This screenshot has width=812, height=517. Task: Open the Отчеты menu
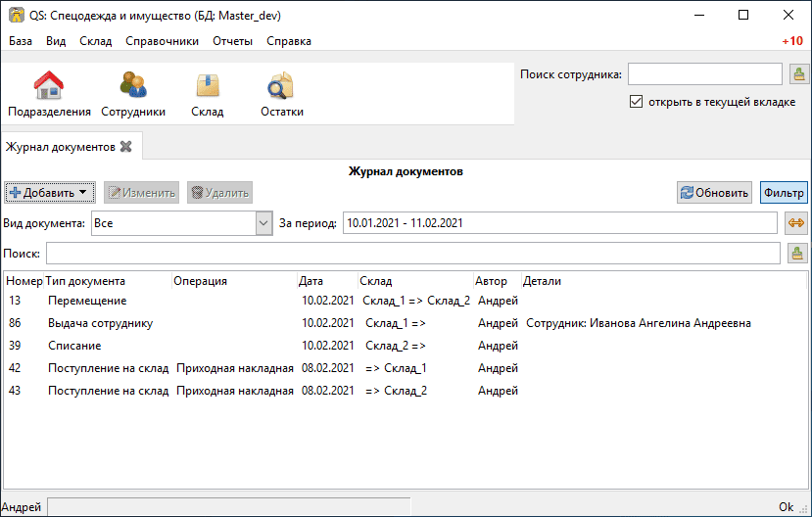pos(232,41)
